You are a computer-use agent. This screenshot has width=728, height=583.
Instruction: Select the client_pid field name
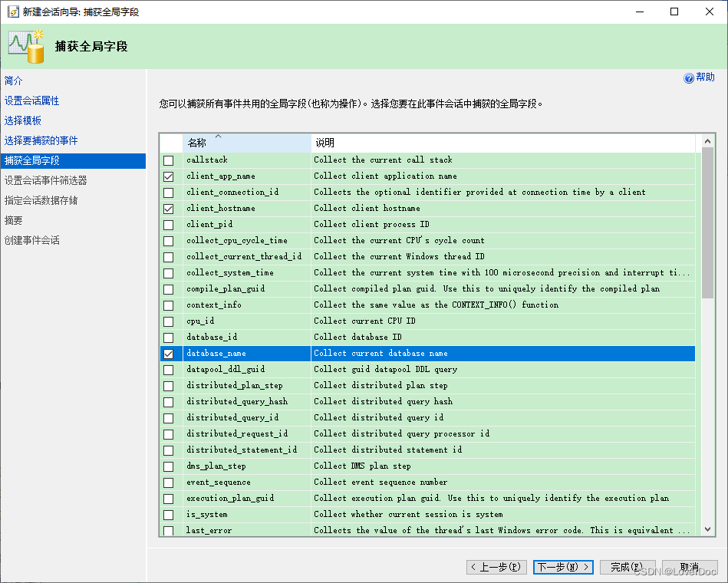209,224
